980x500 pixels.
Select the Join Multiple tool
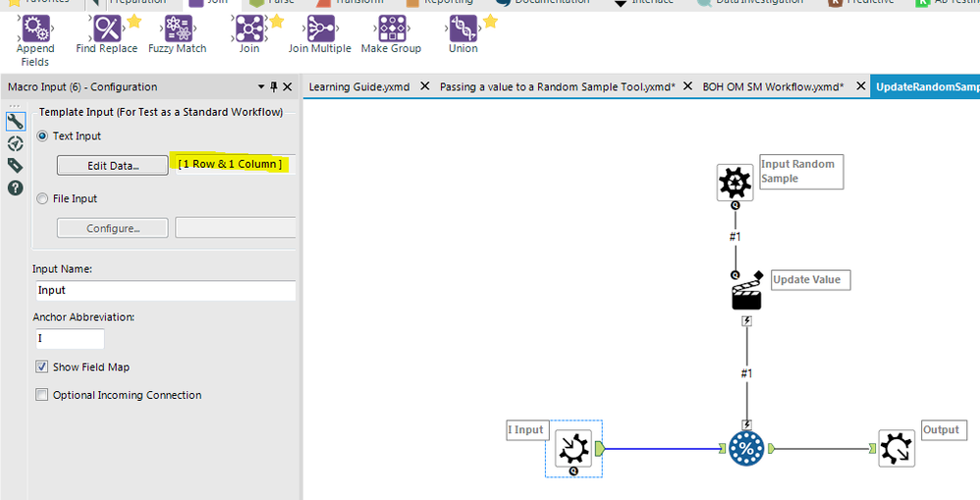[319, 34]
